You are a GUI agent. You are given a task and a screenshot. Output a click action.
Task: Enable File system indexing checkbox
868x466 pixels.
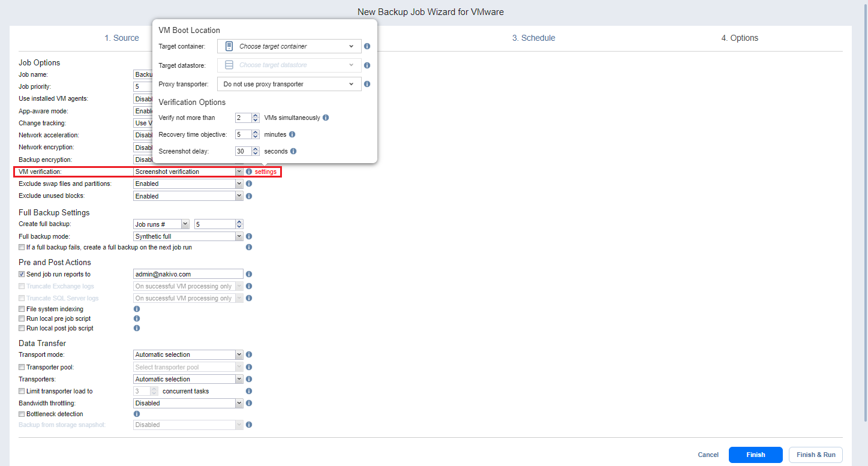pyautogui.click(x=22, y=309)
